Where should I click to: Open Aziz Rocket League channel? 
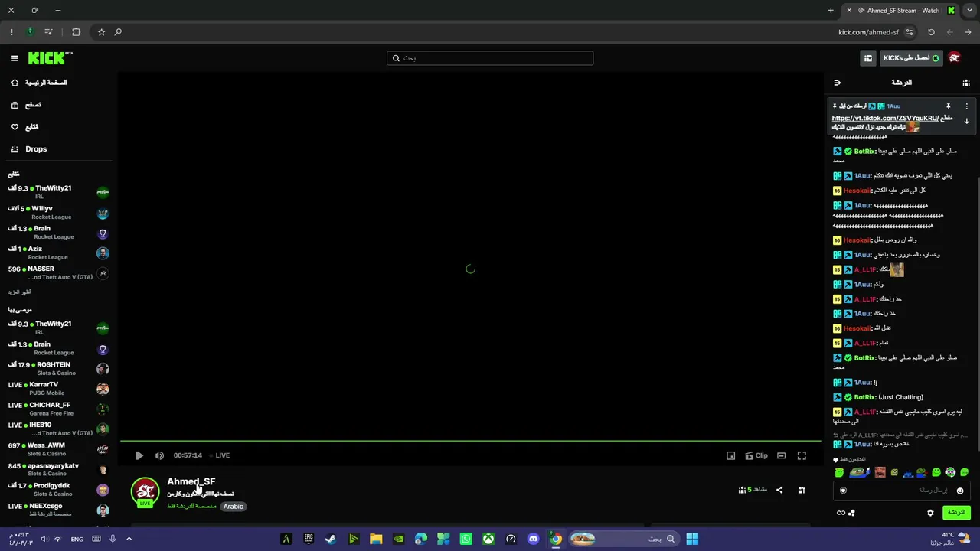(58, 253)
